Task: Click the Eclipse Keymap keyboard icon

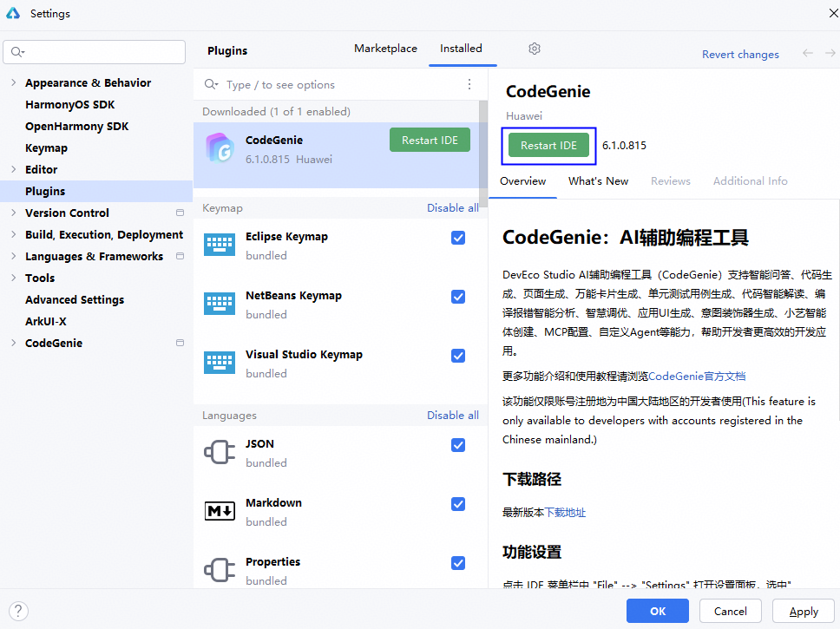Action: 220,245
